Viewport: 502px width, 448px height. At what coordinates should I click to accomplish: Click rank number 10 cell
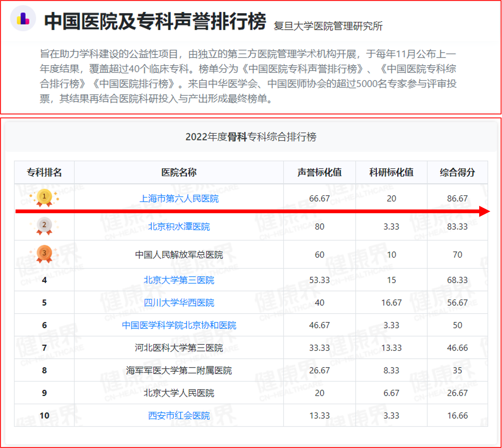(44, 416)
